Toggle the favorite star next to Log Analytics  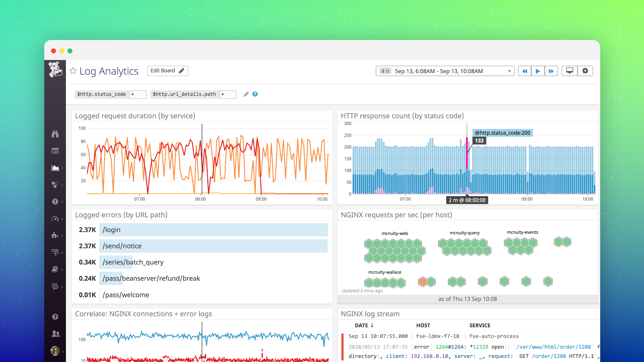coord(73,71)
